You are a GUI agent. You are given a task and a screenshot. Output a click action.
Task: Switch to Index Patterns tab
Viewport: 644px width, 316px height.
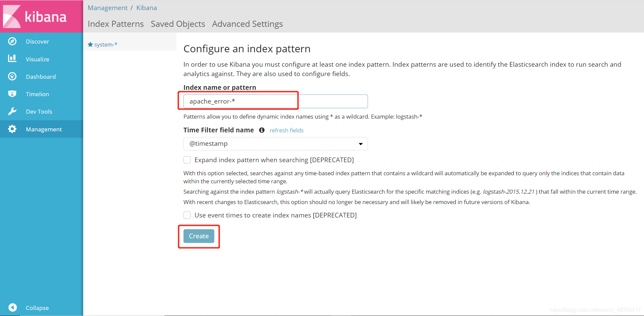(x=116, y=24)
